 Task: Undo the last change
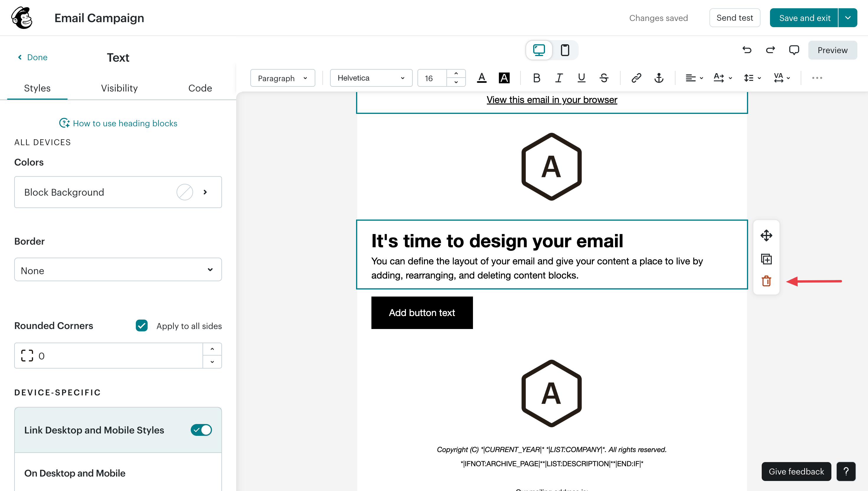(x=747, y=50)
